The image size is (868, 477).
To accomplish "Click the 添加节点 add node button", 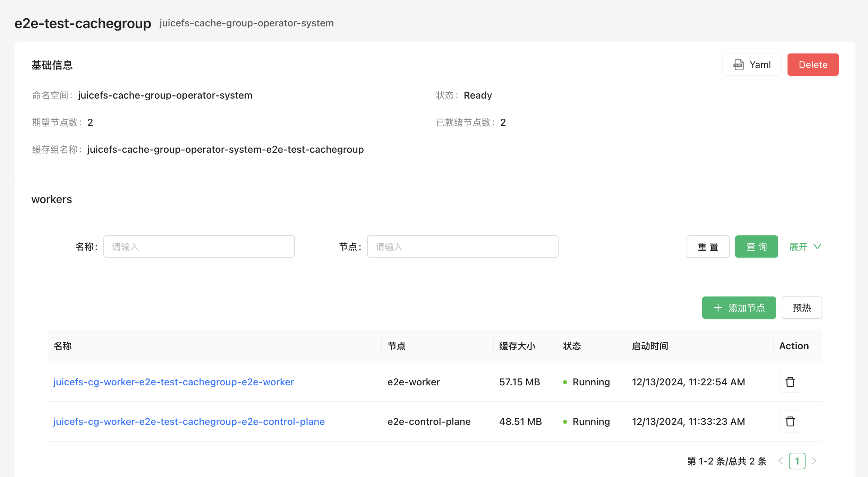I will click(x=739, y=308).
